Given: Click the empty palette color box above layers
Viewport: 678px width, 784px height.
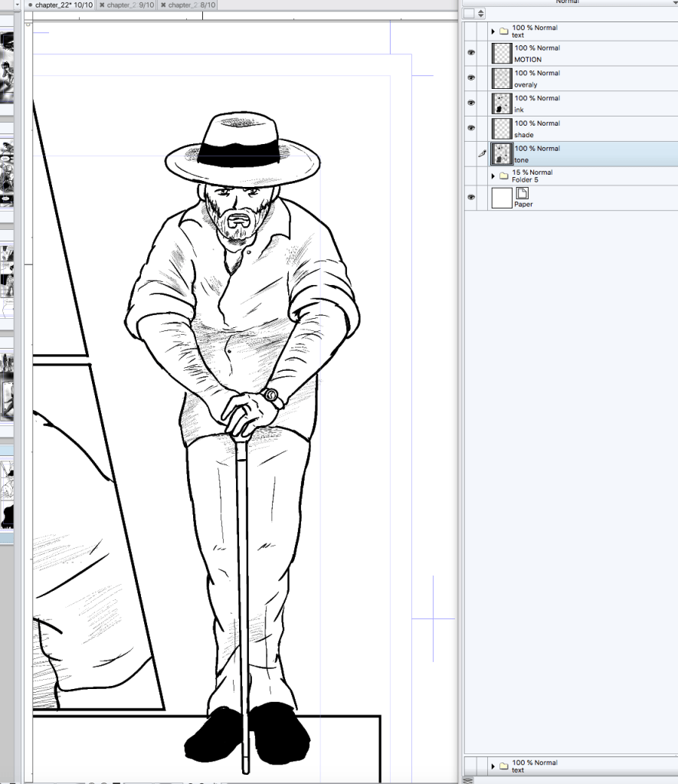Looking at the screenshot, I should 469,13.
